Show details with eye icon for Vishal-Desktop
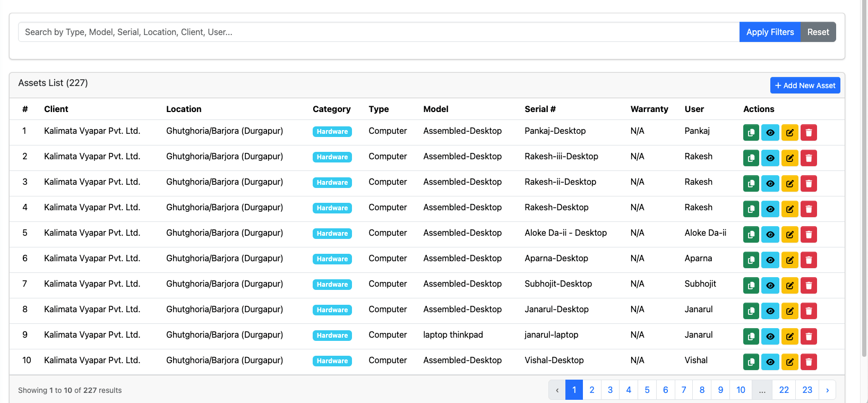The image size is (868, 403). (770, 362)
